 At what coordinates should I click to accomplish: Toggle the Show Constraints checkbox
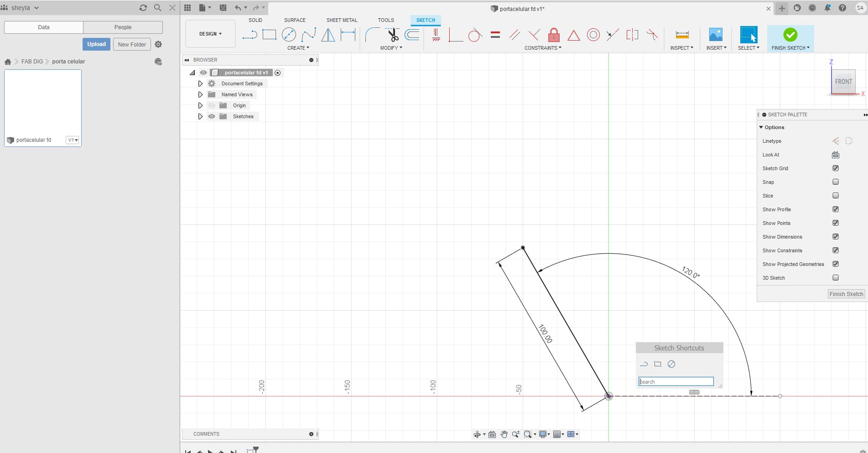coord(836,250)
